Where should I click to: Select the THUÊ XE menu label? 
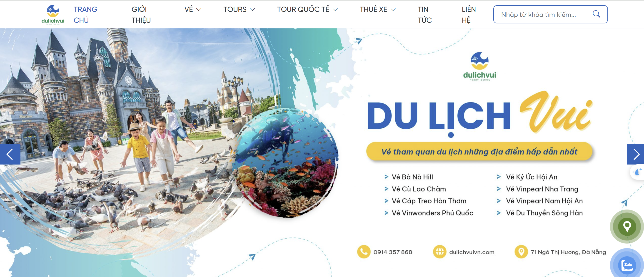(x=373, y=10)
